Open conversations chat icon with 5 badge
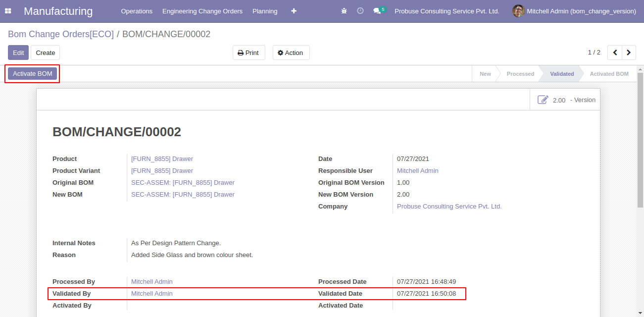This screenshot has height=317, width=644. (x=379, y=10)
